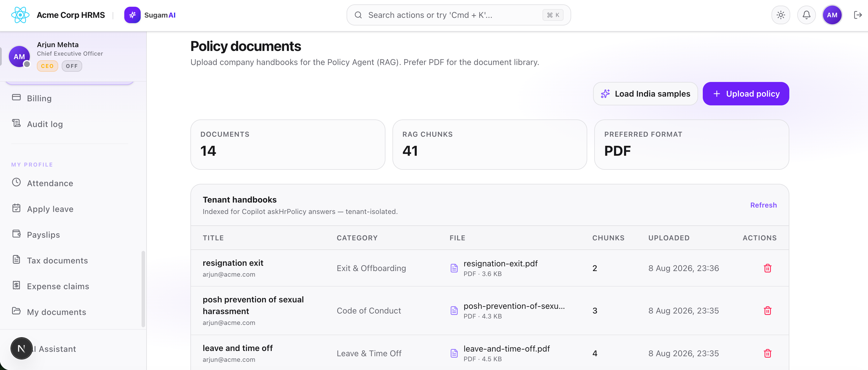868x370 pixels.
Task: Delete the leave and time off policy
Action: (x=767, y=353)
